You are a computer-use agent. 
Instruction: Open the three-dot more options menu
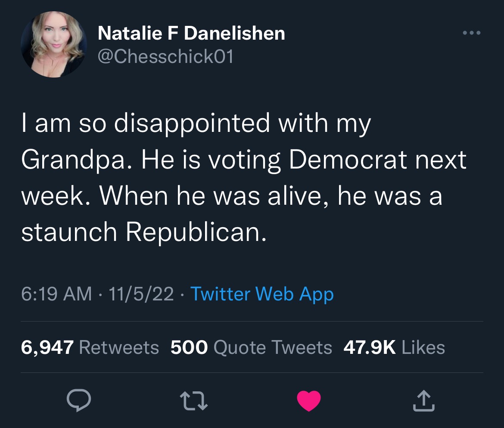[x=472, y=33]
